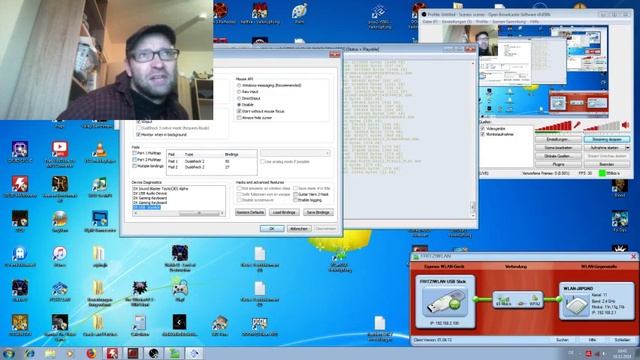The width and height of the screenshot is (640, 360).
Task: Open the playing cards desktop icon
Action: coord(260,323)
